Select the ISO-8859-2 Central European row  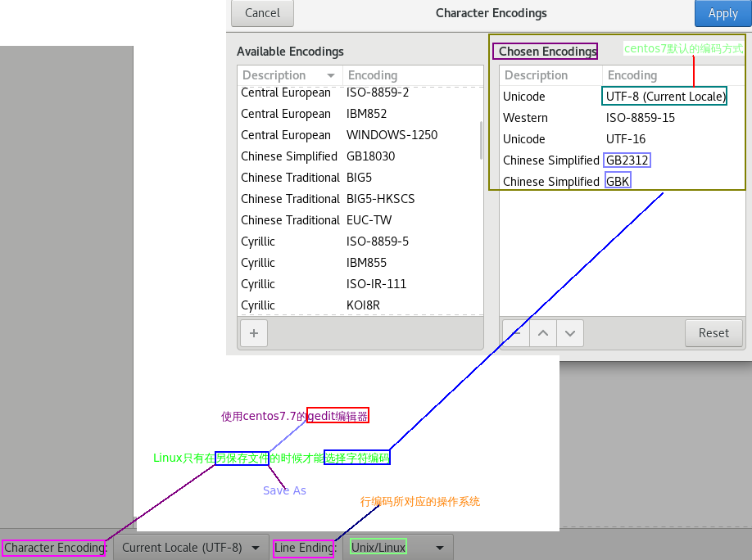pos(360,93)
